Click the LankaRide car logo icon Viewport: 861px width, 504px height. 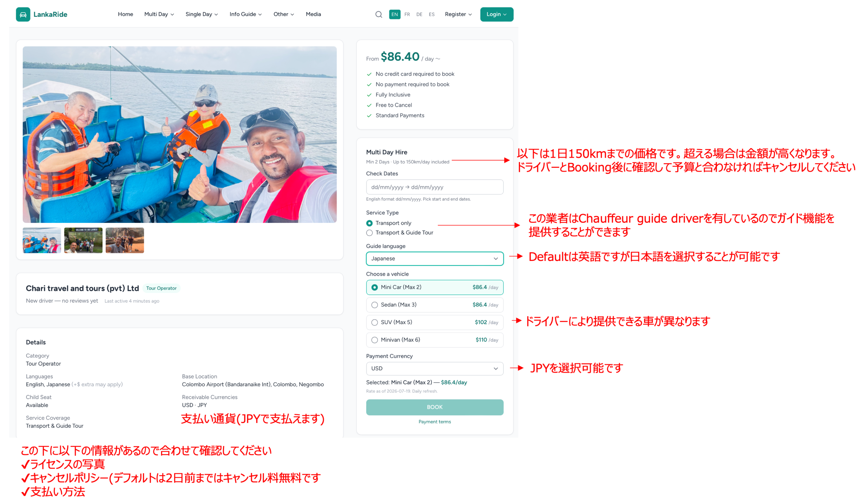pos(23,14)
